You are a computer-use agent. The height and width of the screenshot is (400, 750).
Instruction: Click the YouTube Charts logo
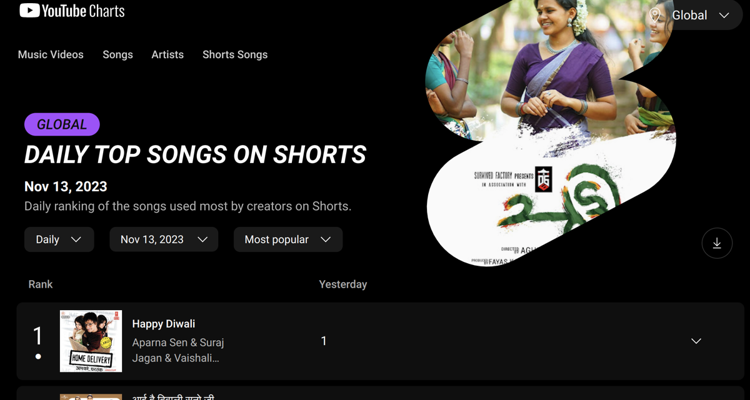tap(72, 11)
